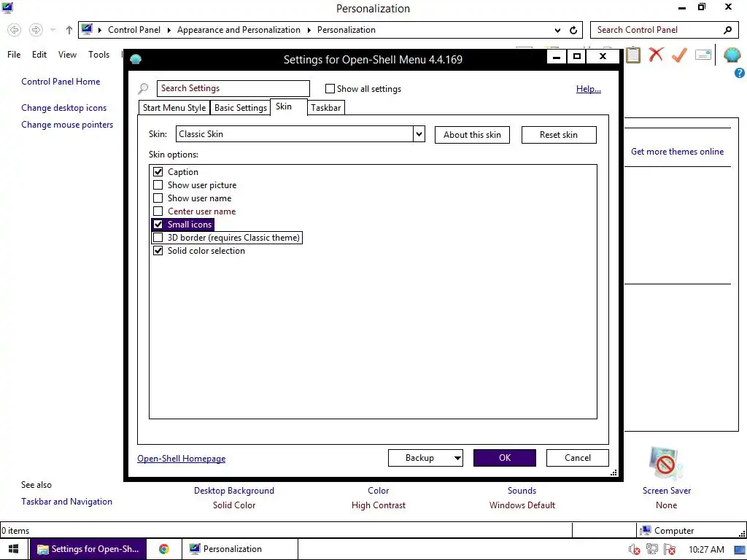
Task: Check Show all settings
Action: point(330,88)
